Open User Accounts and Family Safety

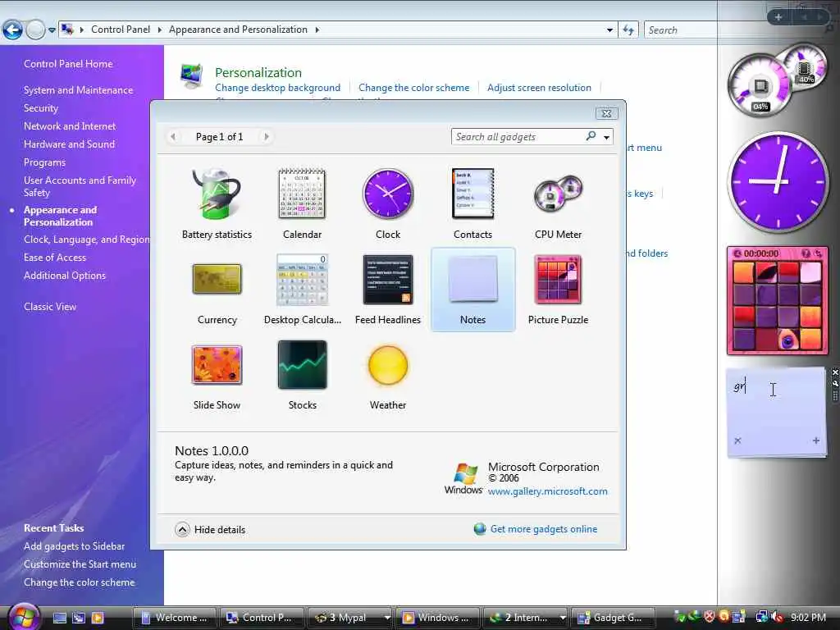(x=80, y=186)
